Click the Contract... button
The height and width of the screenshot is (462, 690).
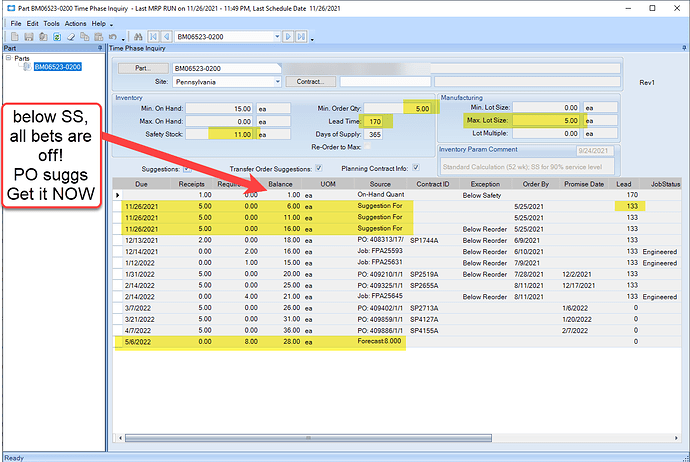click(311, 81)
